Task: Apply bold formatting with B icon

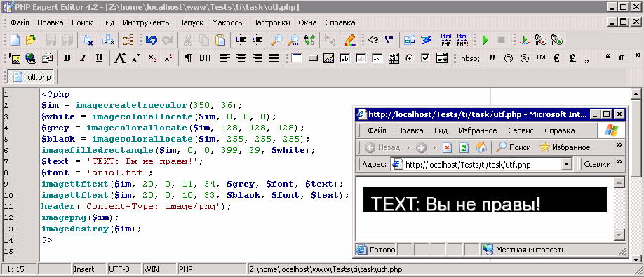Action: tap(67, 58)
